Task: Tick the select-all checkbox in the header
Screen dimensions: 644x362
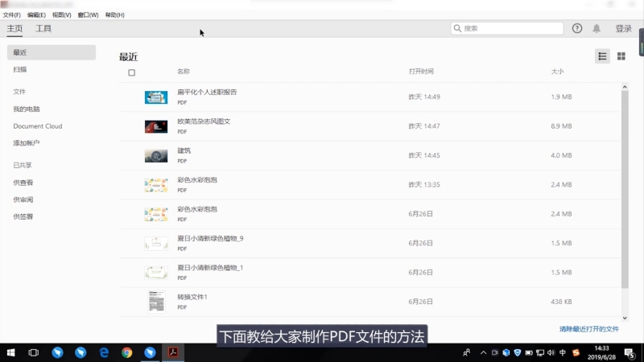Action: [132, 72]
